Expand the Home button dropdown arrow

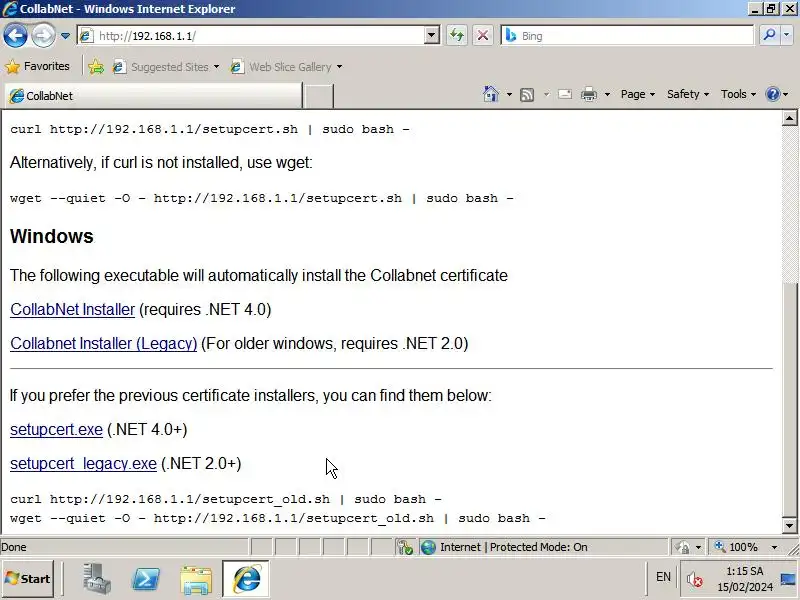coord(509,94)
